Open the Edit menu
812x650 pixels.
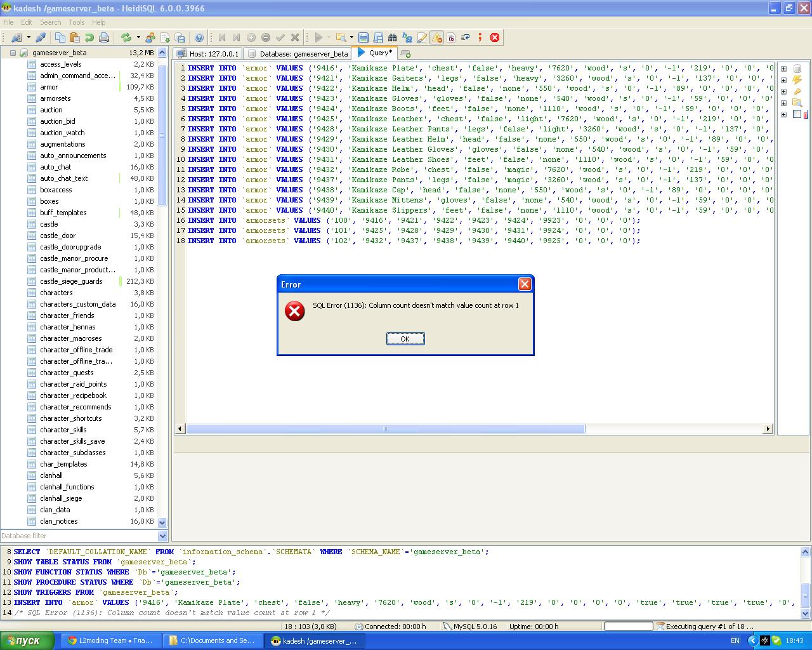point(27,22)
